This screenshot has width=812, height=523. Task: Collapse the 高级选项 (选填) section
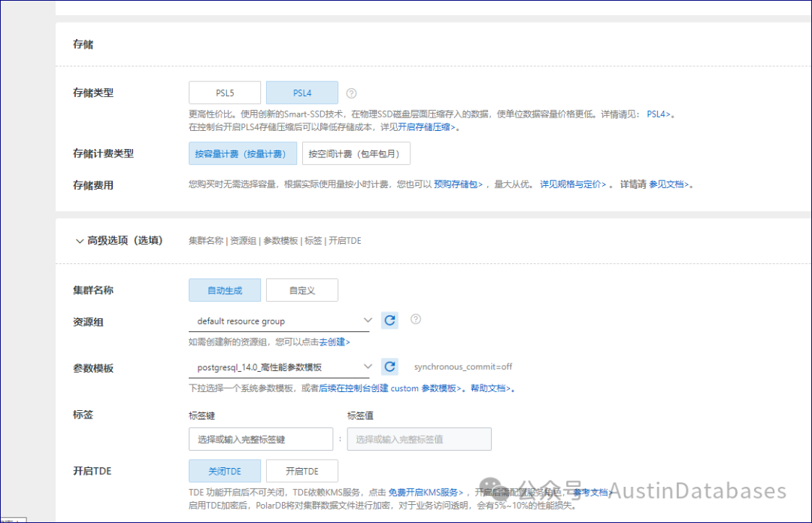79,241
